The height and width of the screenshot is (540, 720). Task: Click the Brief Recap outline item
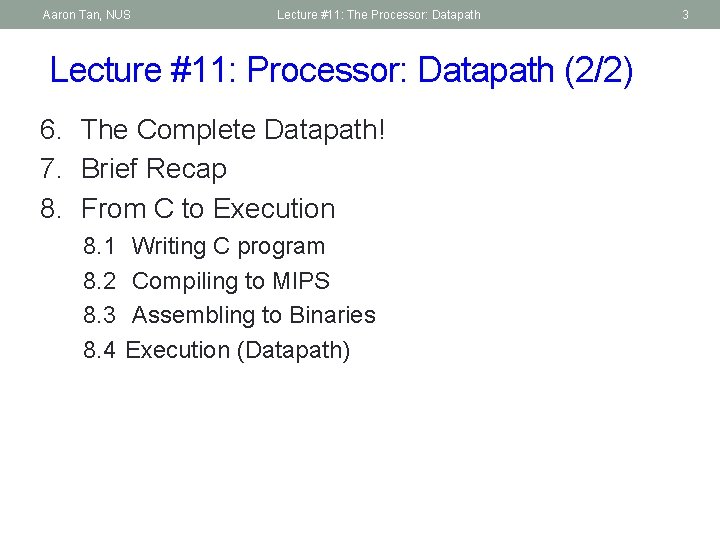coord(154,169)
